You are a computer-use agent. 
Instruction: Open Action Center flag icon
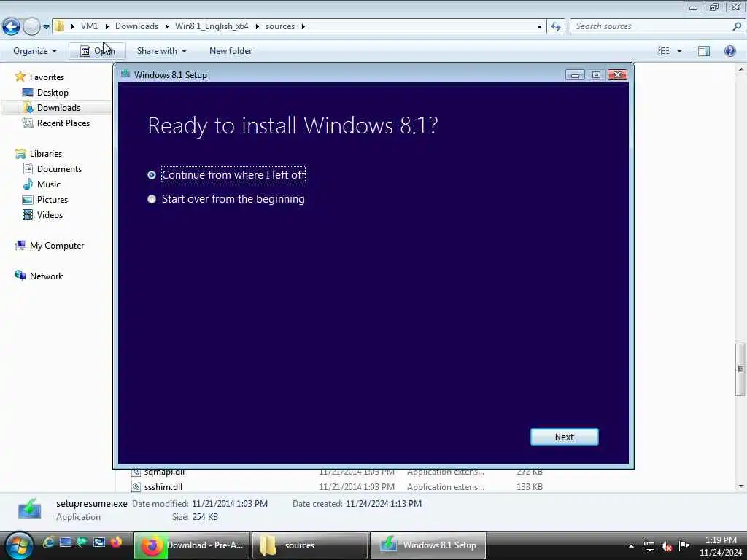(x=684, y=545)
